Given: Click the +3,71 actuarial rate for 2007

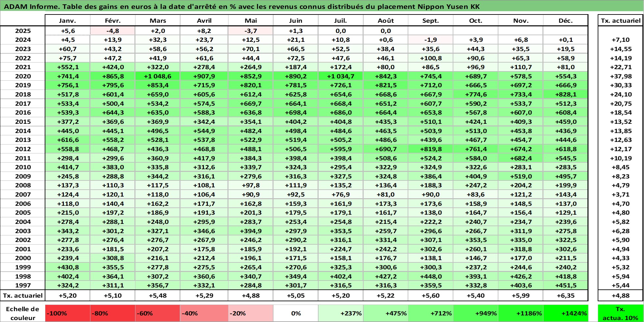Looking at the screenshot, I should point(621,194).
